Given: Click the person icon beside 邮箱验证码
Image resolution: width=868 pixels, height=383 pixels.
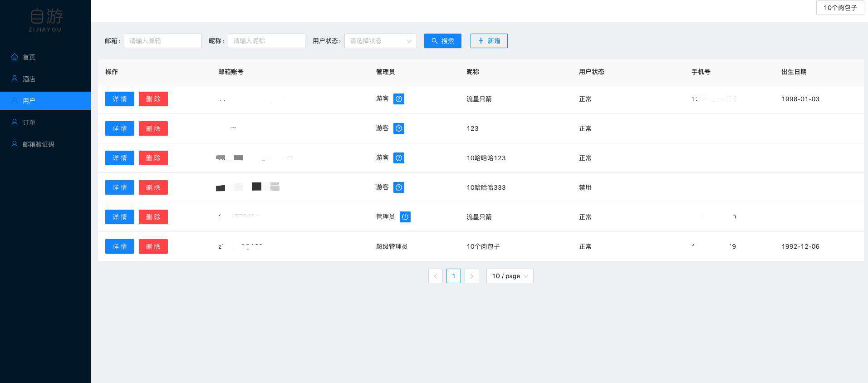Looking at the screenshot, I should (x=15, y=144).
